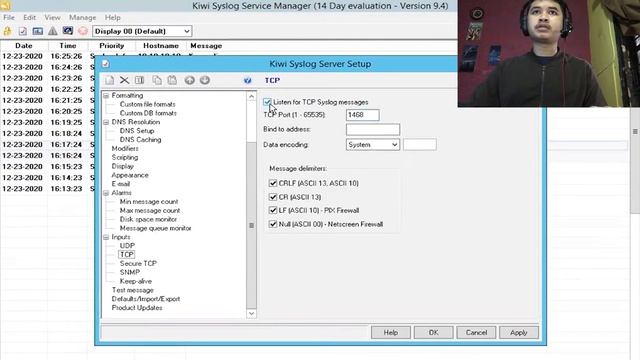The width and height of the screenshot is (640, 360).
Task: Select Custom file formats in tree
Action: click(147, 104)
